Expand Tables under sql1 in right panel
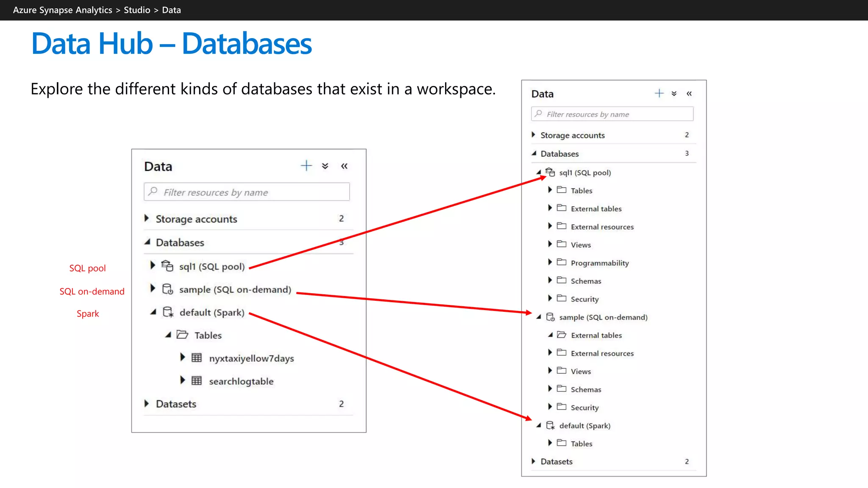Screen dimensions: 868x488 point(550,189)
